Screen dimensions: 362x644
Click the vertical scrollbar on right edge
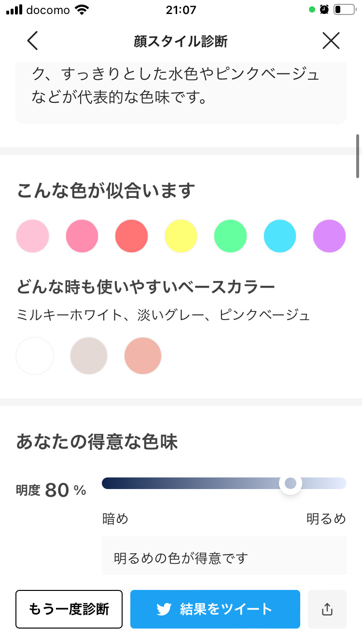[358, 156]
